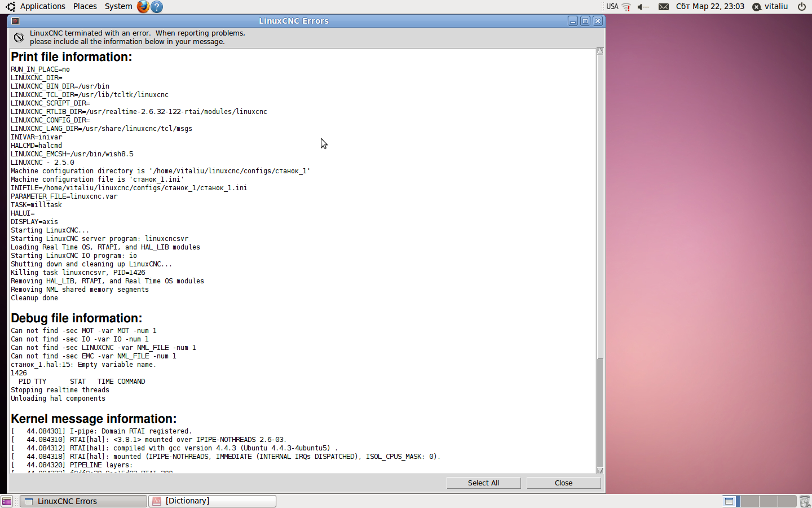Viewport: 812px width, 508px height.
Task: Click the scrollbar down arrow
Action: point(600,470)
